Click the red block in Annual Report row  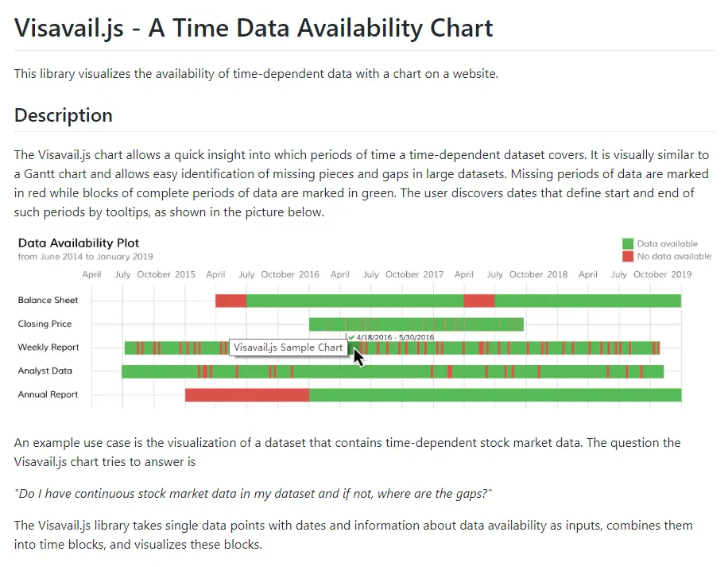(x=247, y=395)
